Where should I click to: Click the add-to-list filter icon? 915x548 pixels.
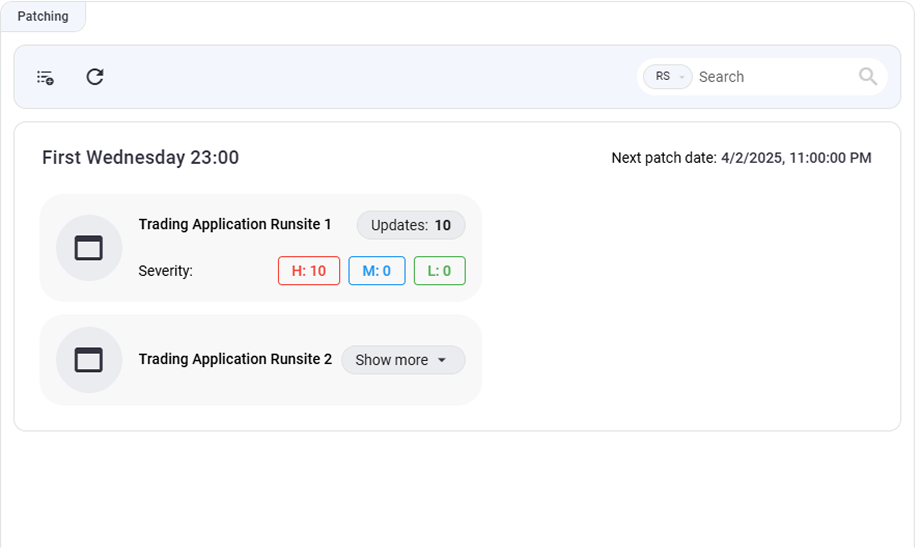(45, 77)
